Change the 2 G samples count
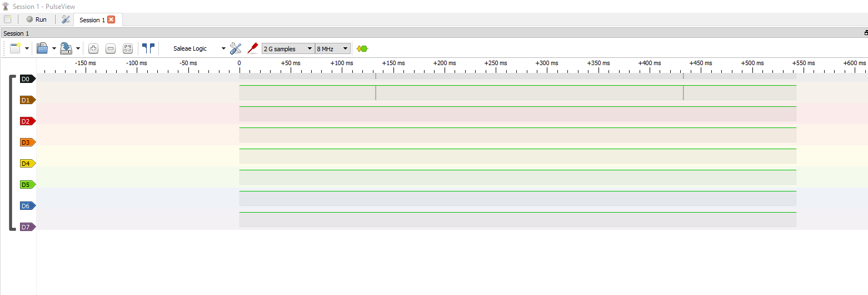Viewport: 868px width, 295px height. coord(288,48)
